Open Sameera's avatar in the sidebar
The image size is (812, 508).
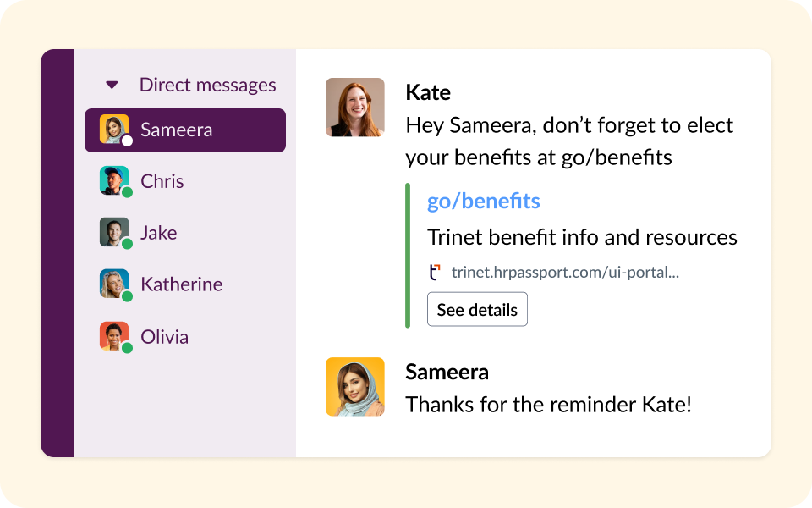click(114, 130)
